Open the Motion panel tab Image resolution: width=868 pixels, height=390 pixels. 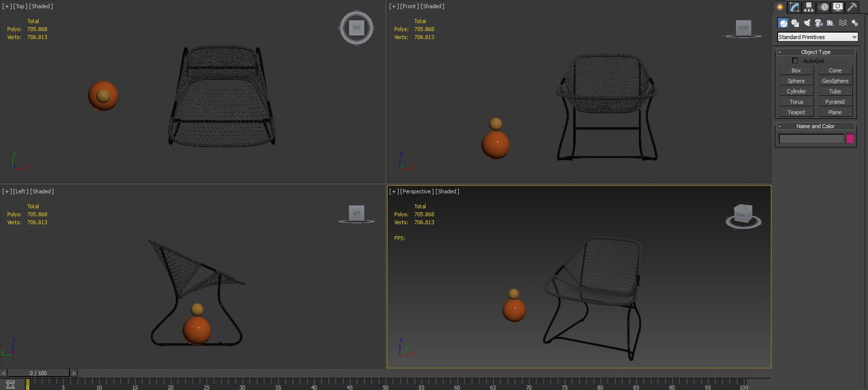[824, 7]
